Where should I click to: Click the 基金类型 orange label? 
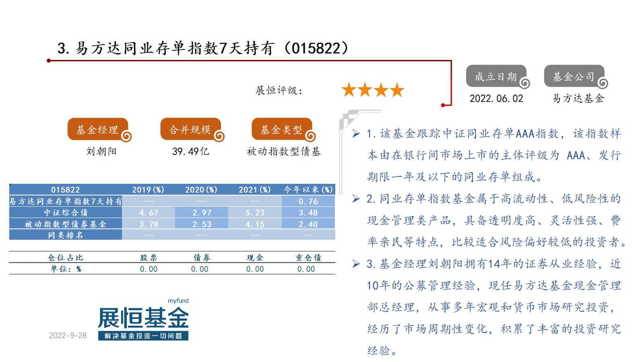[x=282, y=129]
